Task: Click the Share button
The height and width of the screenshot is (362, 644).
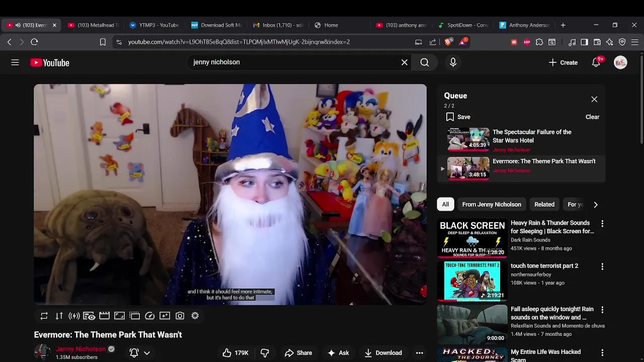Action: 298,353
